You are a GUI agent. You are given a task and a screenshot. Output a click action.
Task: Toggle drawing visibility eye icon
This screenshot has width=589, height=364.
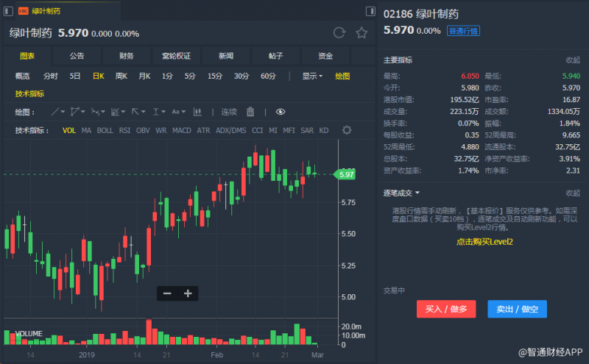(281, 112)
